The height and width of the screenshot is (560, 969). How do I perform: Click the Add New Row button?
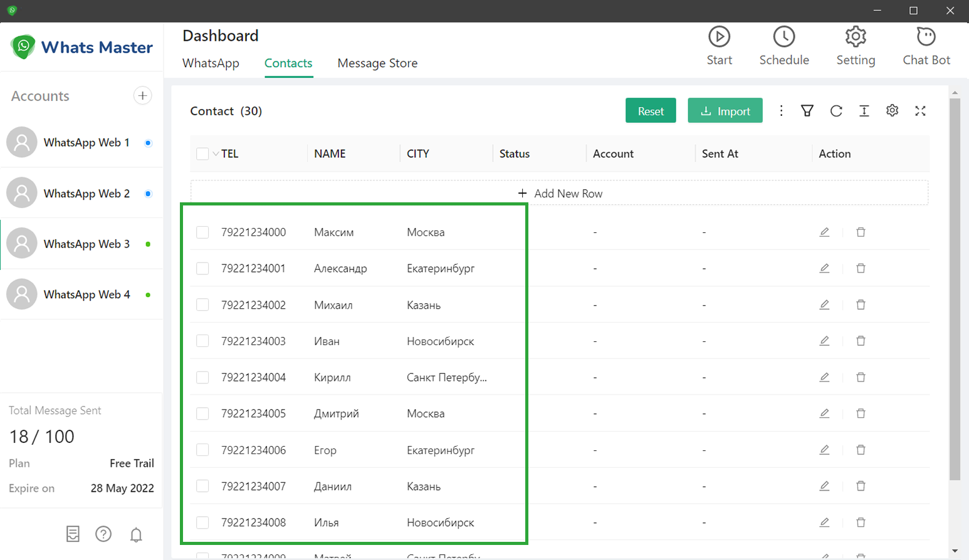pos(560,194)
